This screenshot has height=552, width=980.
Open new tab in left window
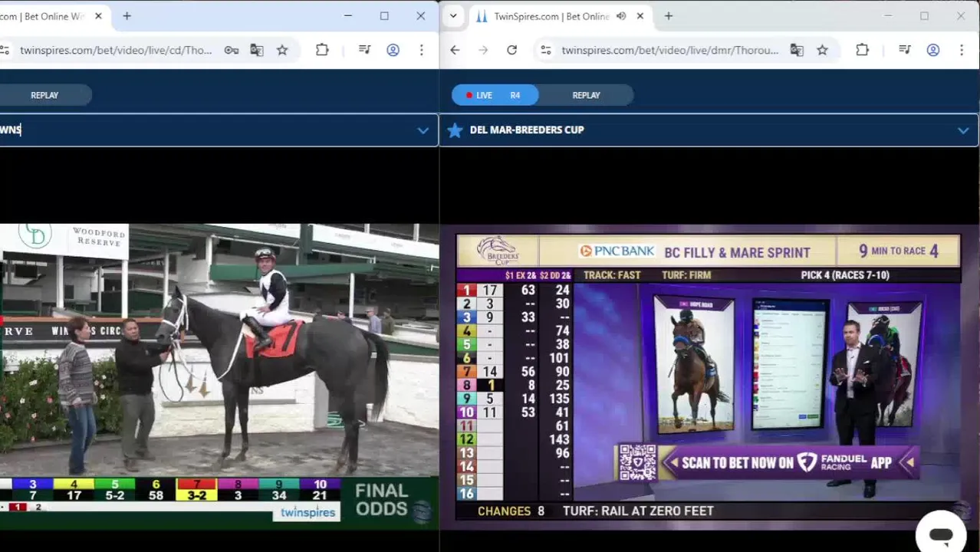point(127,15)
